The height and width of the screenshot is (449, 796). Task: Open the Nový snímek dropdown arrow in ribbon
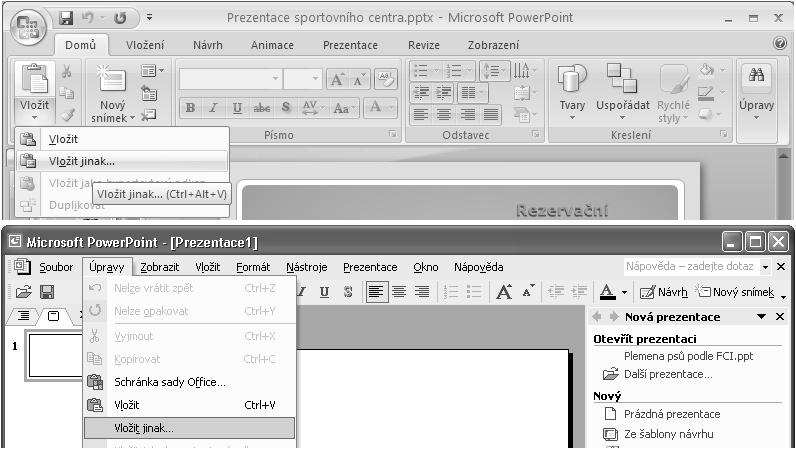tap(132, 118)
